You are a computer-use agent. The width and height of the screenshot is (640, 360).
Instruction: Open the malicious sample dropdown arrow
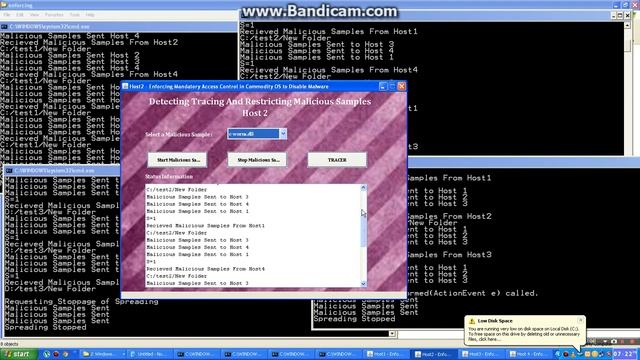pyautogui.click(x=283, y=134)
